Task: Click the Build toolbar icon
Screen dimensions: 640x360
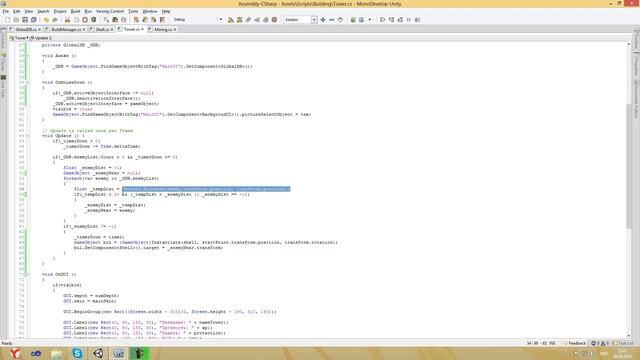Action: tap(231, 20)
